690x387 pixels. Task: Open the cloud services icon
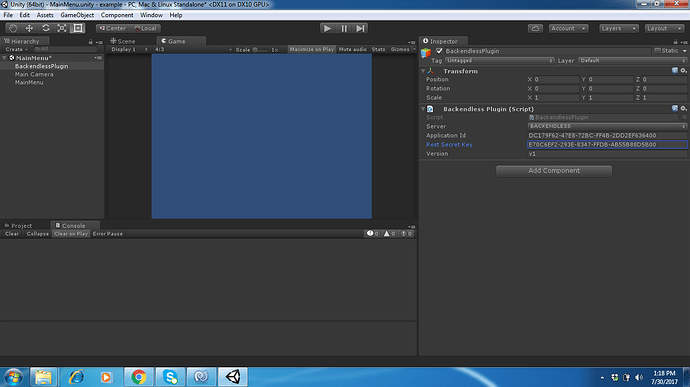click(x=535, y=28)
